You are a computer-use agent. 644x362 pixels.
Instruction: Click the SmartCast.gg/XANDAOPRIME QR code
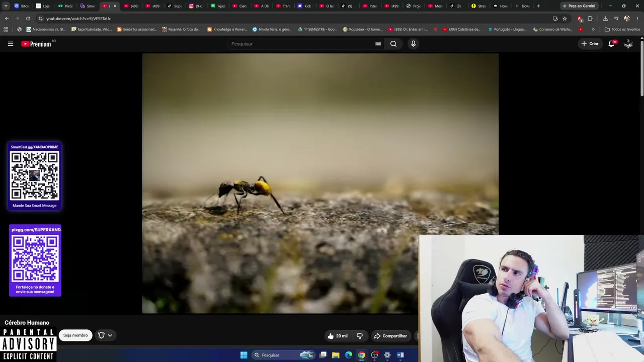35,176
